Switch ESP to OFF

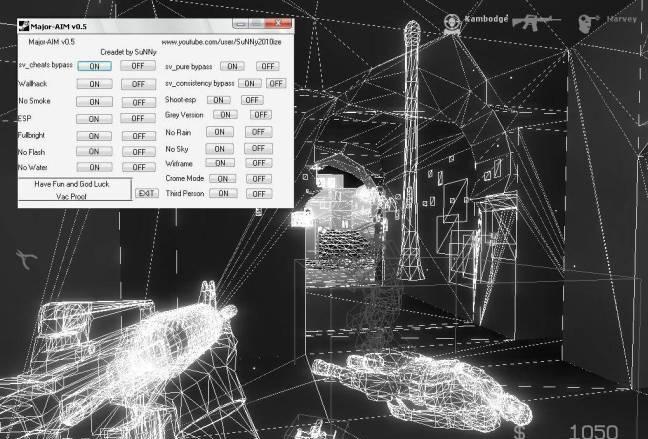138,118
